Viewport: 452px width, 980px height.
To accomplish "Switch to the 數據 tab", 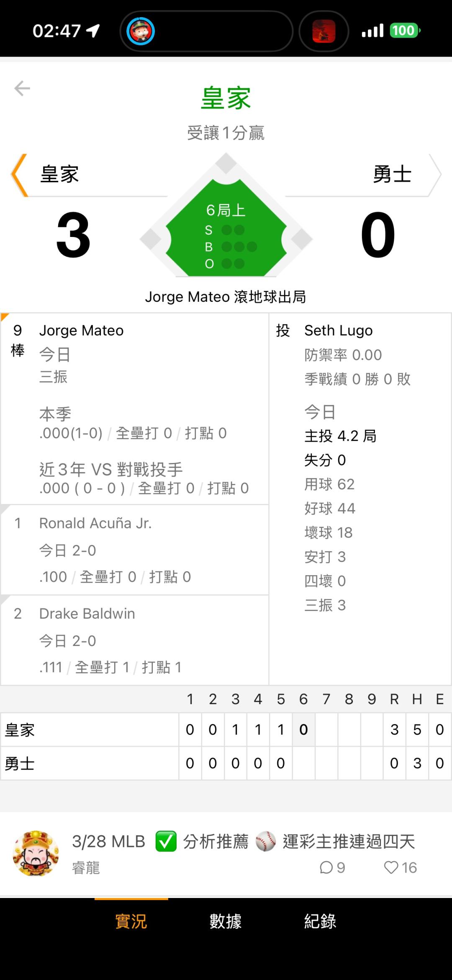I will pos(226,921).
